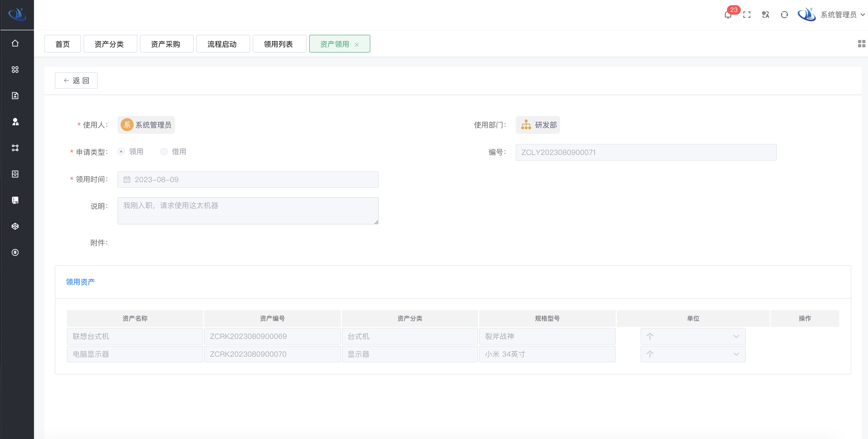This screenshot has width=868, height=439.
Task: Open the archive drawer icon in sidebar
Action: [15, 174]
